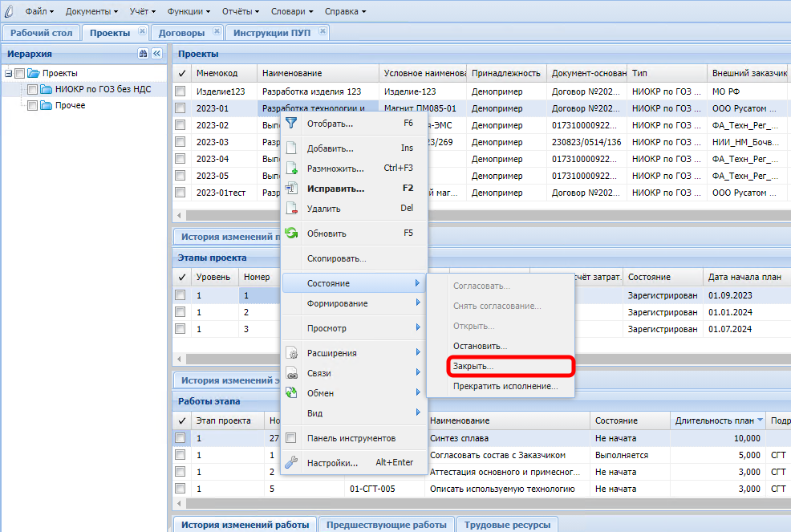Open the Предшествующие работы tab
The height and width of the screenshot is (532, 791).
[x=387, y=525]
